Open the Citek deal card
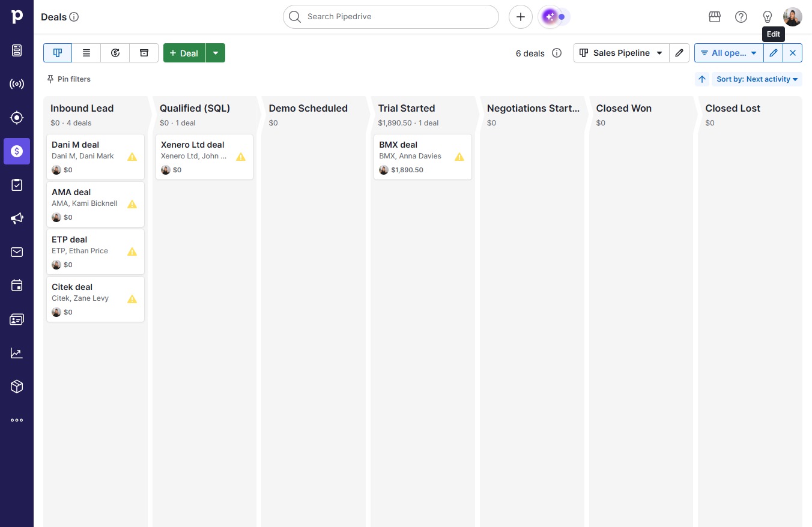The height and width of the screenshot is (527, 812). tap(95, 299)
